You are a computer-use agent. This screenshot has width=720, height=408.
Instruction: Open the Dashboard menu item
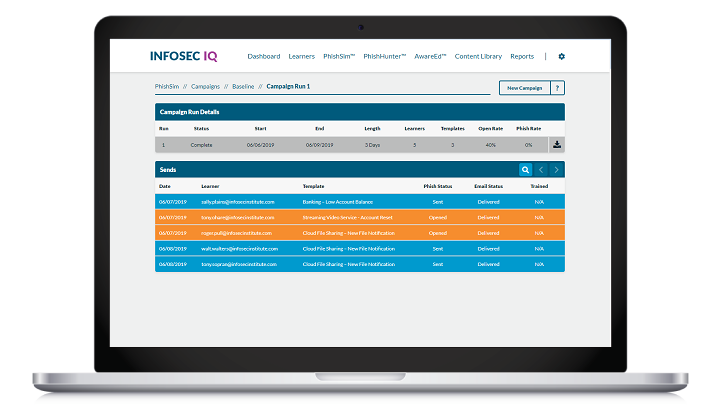(x=264, y=57)
